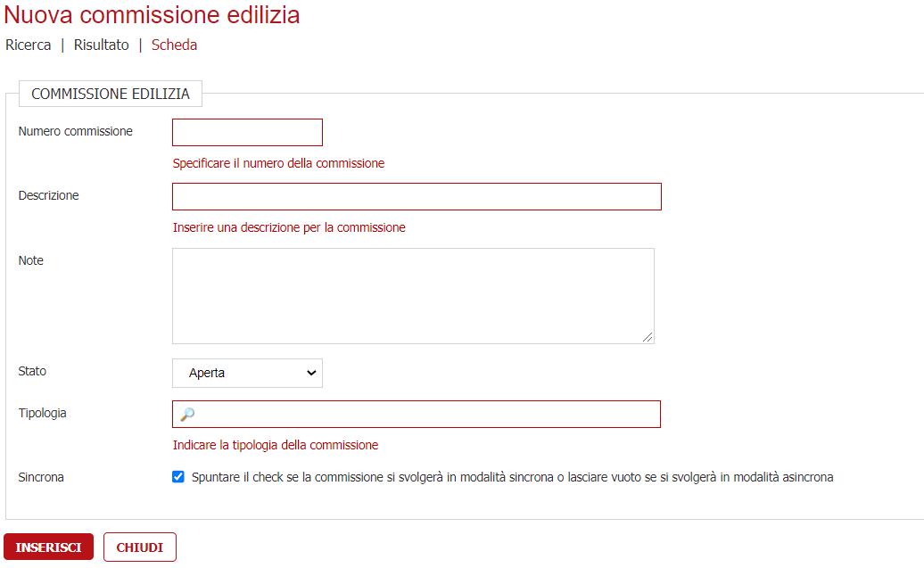This screenshot has height=568, width=924.
Task: Click CHIUDI to close the form
Action: tap(139, 547)
